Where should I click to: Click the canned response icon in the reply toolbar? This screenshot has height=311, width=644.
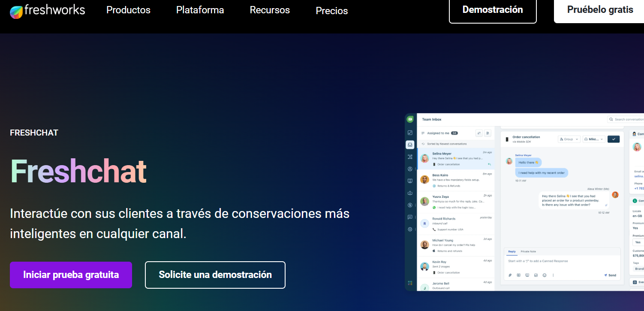click(x=519, y=275)
